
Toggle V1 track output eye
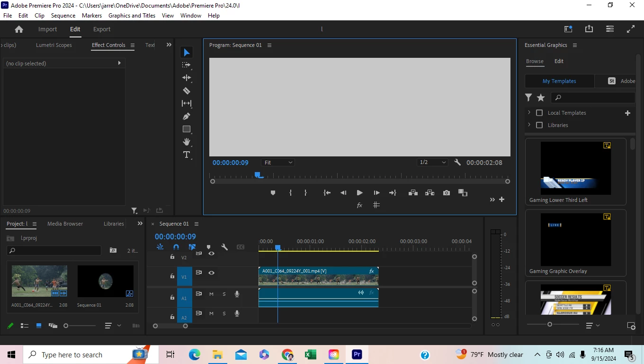point(212,273)
